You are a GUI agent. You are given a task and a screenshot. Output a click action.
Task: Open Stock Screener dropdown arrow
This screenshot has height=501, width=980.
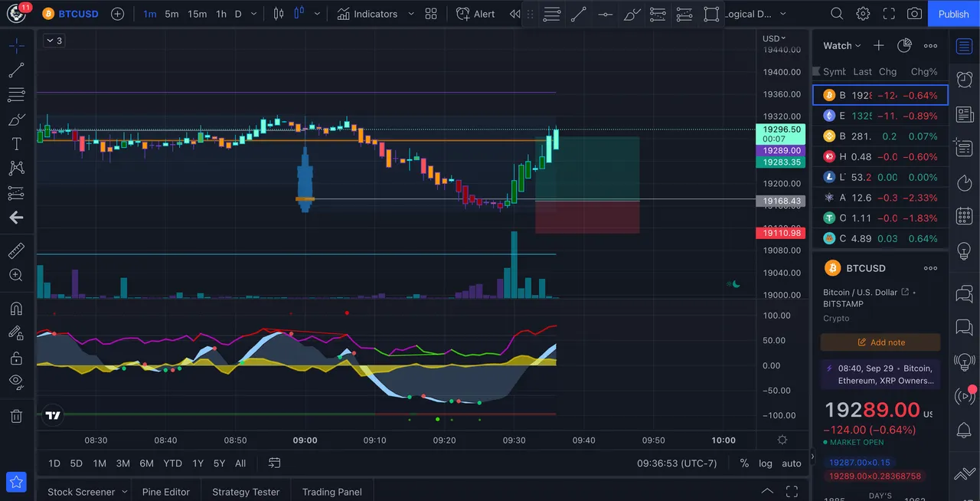tap(123, 492)
